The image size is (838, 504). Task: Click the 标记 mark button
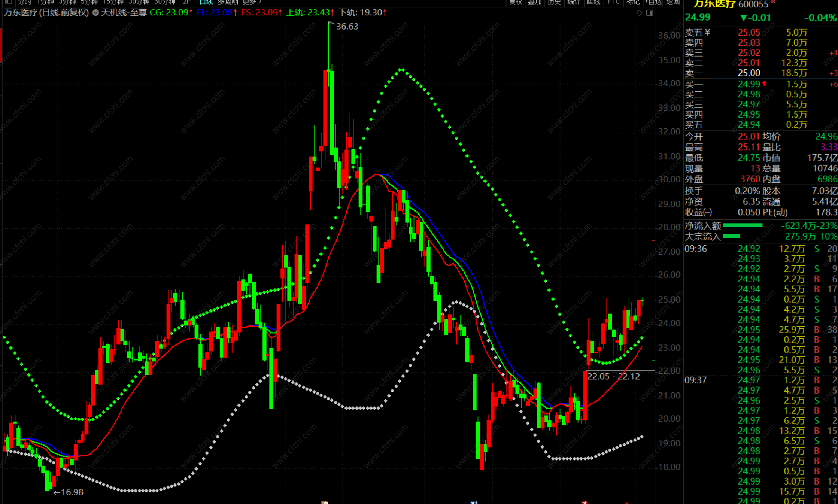[x=633, y=2]
